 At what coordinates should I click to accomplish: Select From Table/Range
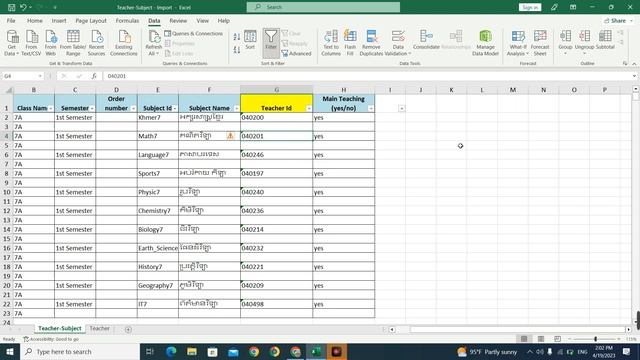coord(73,42)
